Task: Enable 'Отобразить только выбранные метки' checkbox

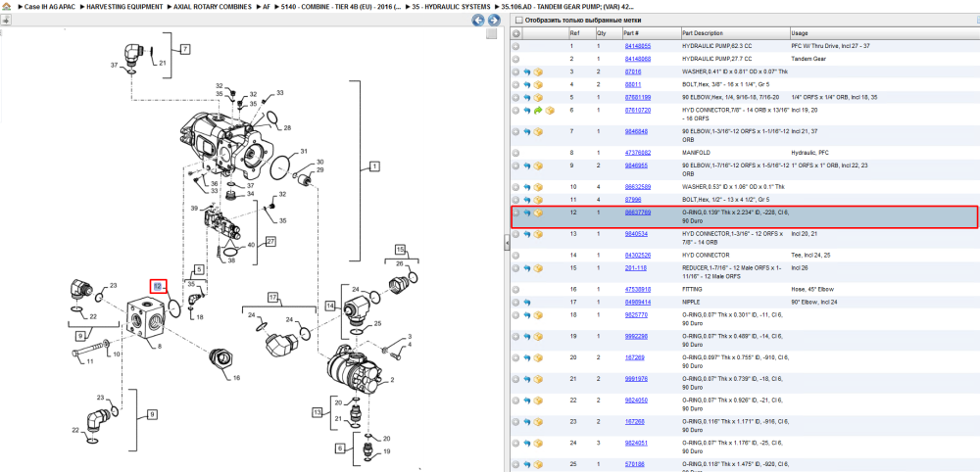Action: coord(518,20)
